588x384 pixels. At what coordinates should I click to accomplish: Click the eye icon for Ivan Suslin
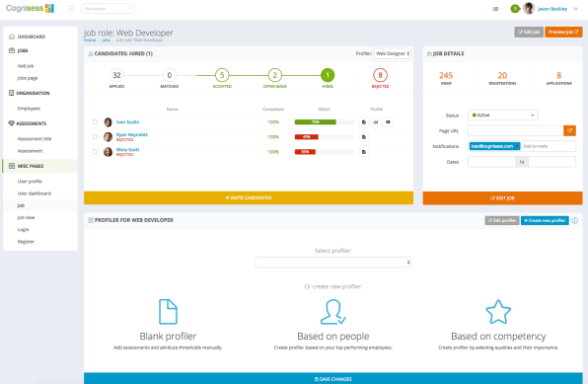tap(388, 122)
